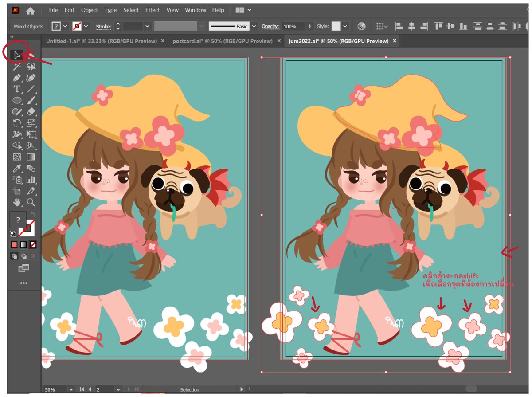
Task: Select the Eyedropper tool
Action: click(x=17, y=168)
